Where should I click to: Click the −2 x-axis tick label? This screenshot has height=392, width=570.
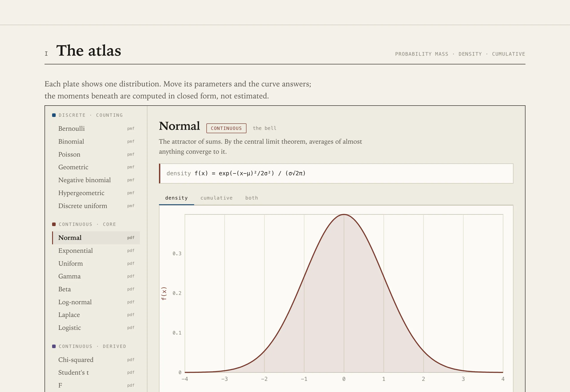[x=264, y=379]
